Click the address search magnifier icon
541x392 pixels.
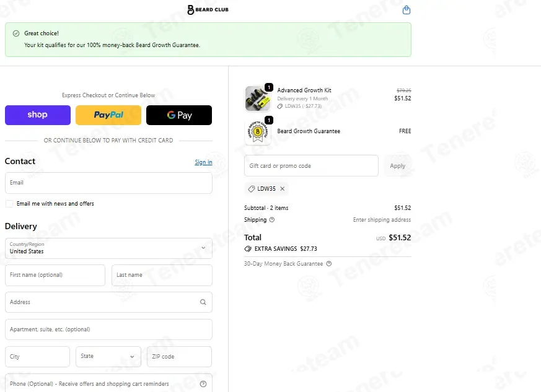tap(203, 302)
